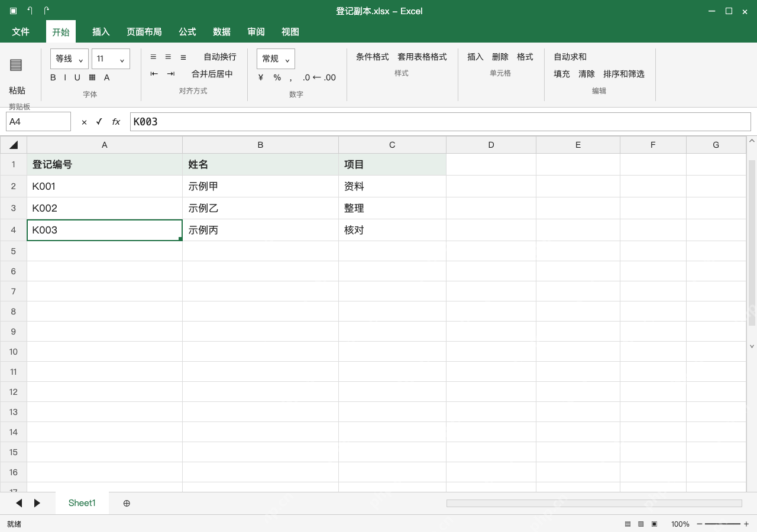Click the save icon in the title bar

tap(14, 11)
